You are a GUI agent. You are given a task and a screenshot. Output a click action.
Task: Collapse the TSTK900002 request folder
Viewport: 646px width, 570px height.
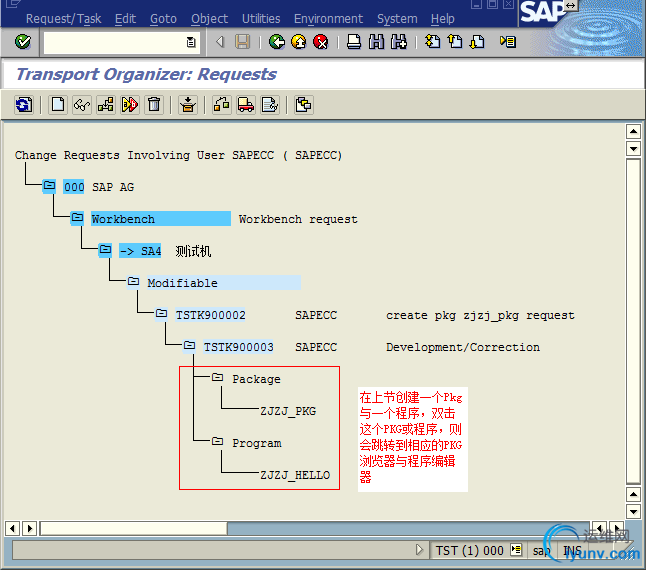pos(161,314)
